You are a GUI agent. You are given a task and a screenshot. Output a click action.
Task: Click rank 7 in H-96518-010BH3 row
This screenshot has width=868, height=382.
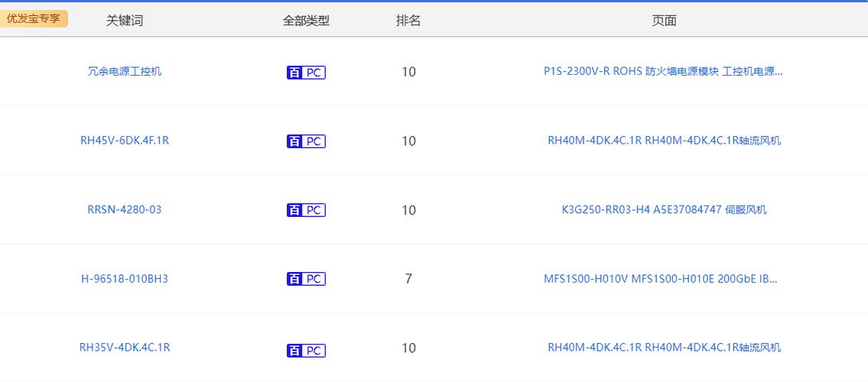[x=408, y=279]
